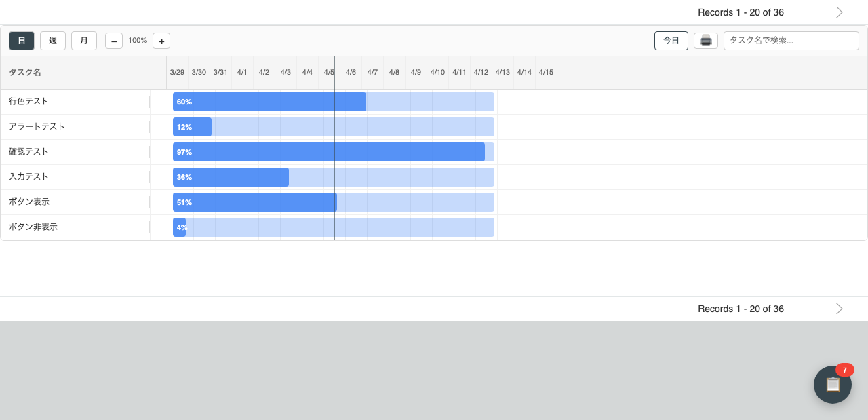Viewport: 868px width, 420px height.
Task: Click the 4/1 date column header
Action: [242, 72]
